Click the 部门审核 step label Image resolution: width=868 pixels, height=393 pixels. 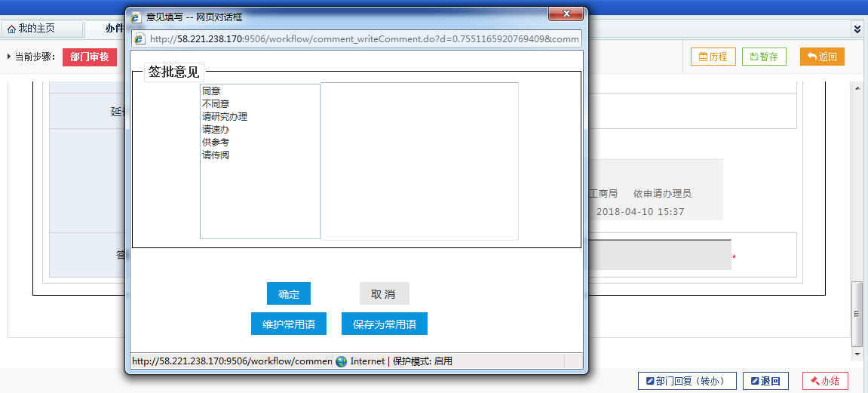pyautogui.click(x=90, y=57)
